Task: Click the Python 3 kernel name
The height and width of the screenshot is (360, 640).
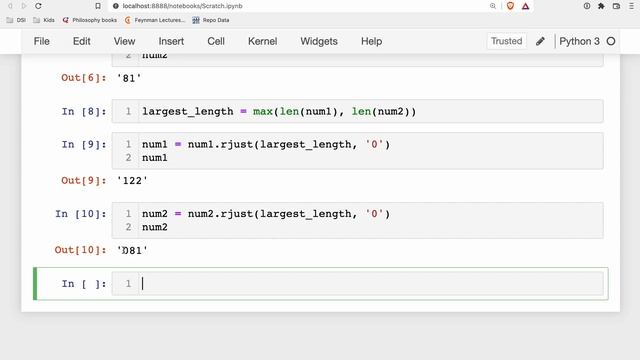Action: tap(579, 41)
